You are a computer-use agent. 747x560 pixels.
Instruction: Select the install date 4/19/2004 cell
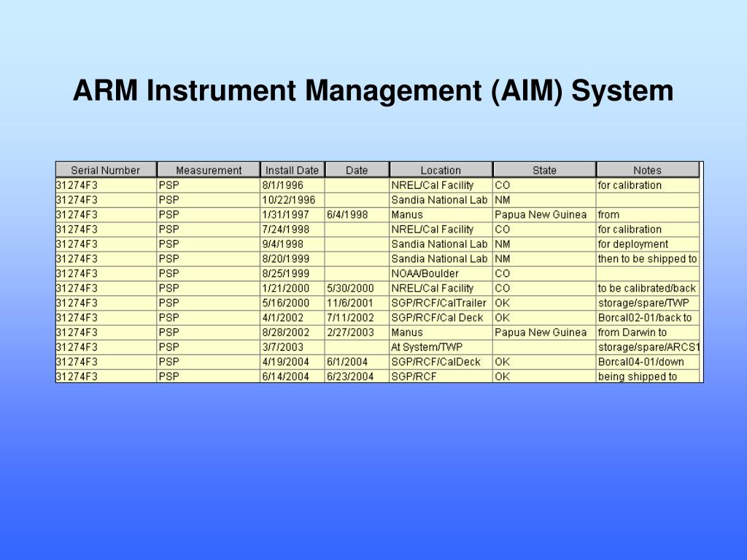(x=293, y=362)
